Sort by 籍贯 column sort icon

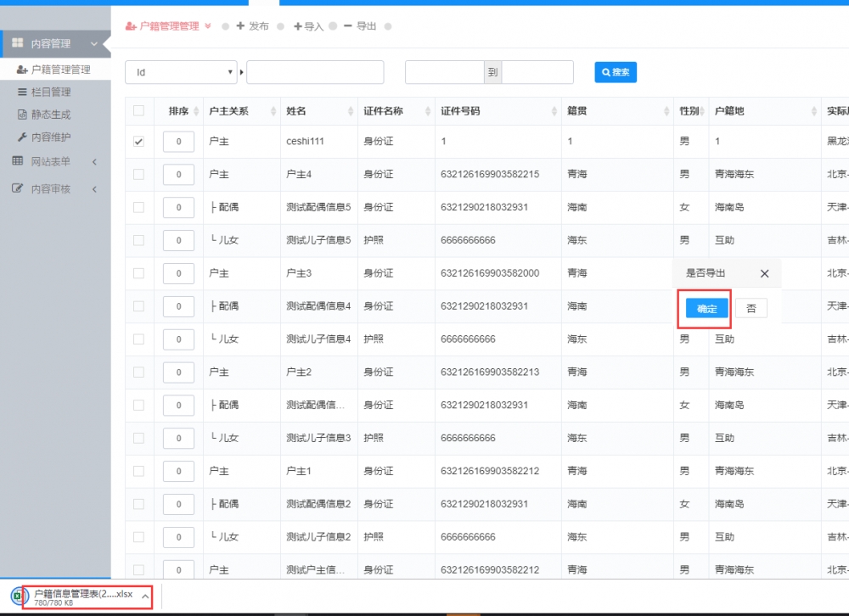tap(666, 111)
